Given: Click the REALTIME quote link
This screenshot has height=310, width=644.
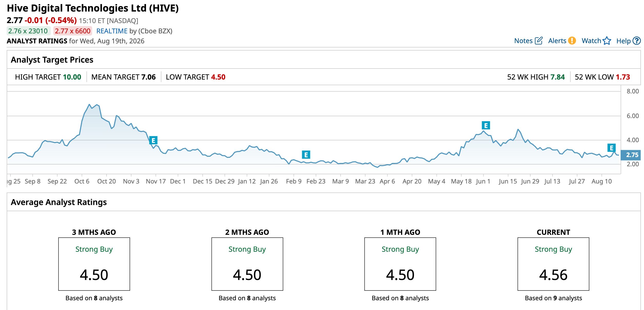Looking at the screenshot, I should [x=112, y=31].
